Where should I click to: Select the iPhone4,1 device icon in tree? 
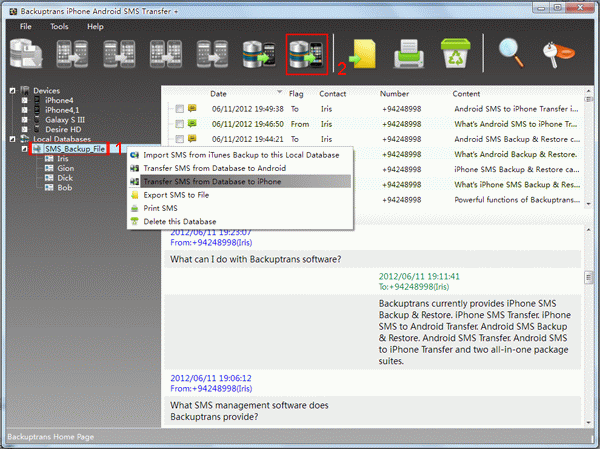[x=38, y=110]
